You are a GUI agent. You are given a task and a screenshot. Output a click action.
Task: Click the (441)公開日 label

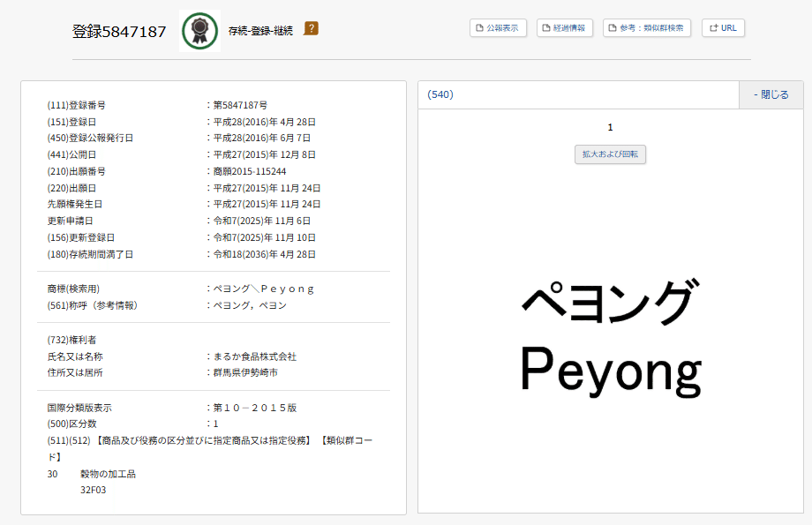(x=71, y=154)
